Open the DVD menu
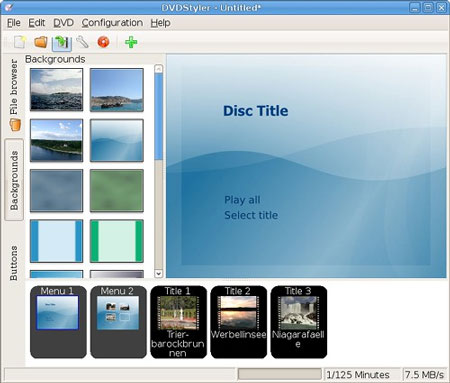 [x=63, y=23]
